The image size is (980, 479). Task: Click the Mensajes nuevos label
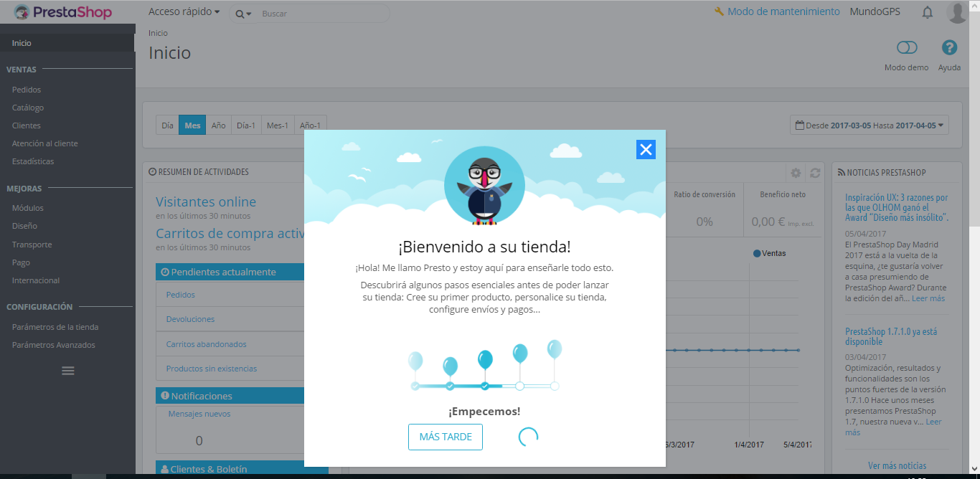click(199, 414)
